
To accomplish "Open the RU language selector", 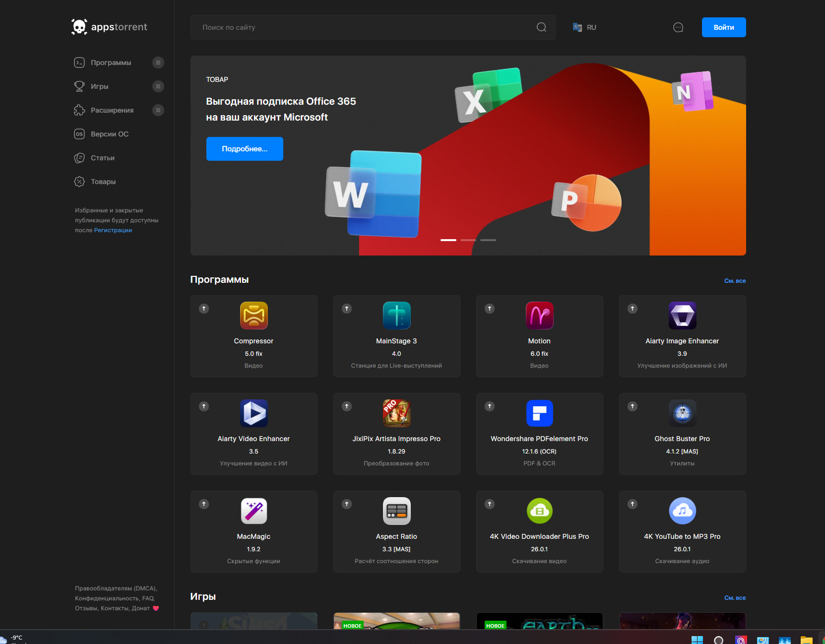I will tap(585, 27).
